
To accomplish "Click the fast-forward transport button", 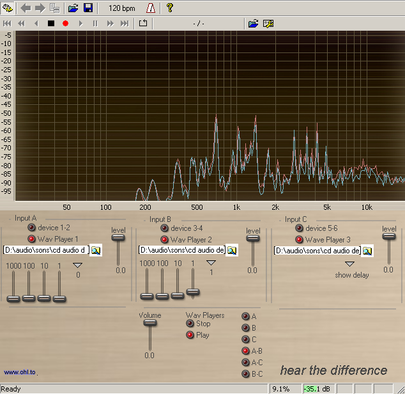I will click(x=110, y=23).
